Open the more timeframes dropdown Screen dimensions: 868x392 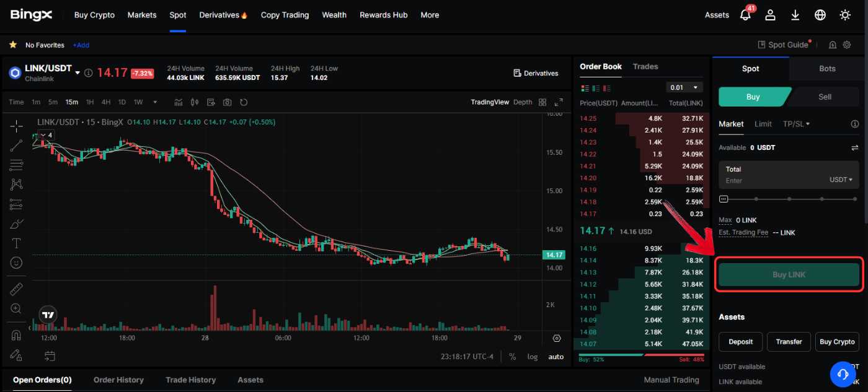click(x=155, y=102)
